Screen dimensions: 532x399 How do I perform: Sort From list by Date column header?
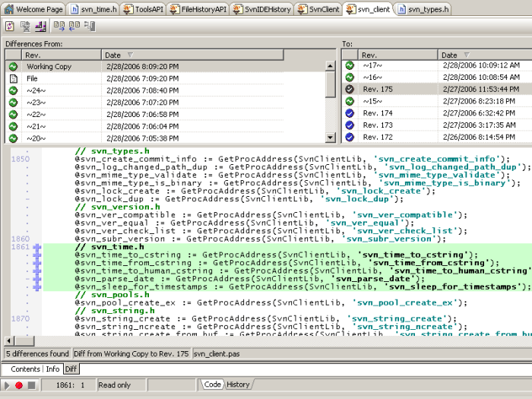pyautogui.click(x=192, y=55)
